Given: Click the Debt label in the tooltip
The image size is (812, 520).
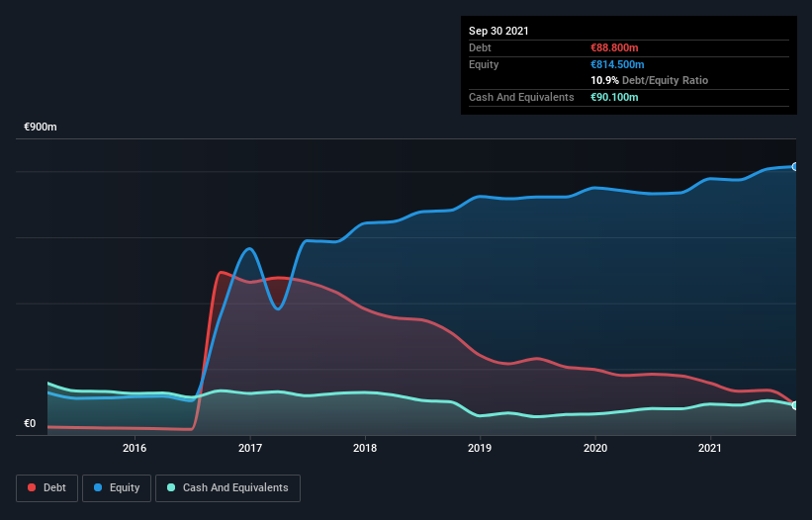Looking at the screenshot, I should tap(480, 47).
